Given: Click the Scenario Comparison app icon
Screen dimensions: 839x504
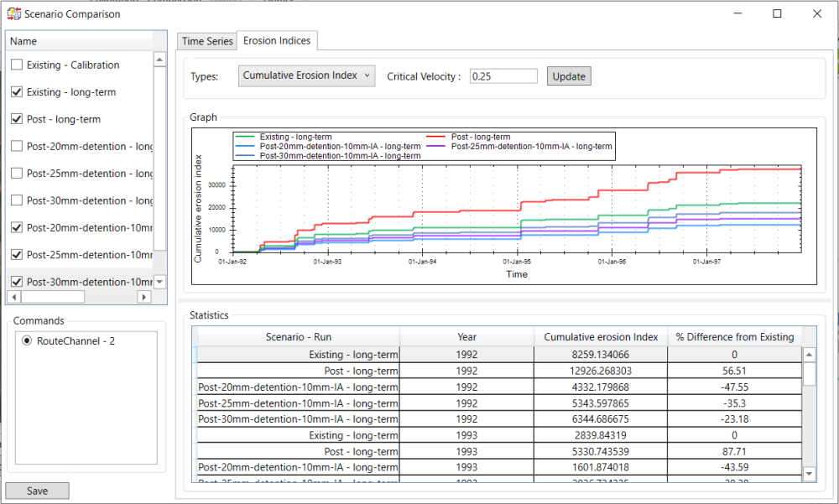Looking at the screenshot, I should [14, 13].
